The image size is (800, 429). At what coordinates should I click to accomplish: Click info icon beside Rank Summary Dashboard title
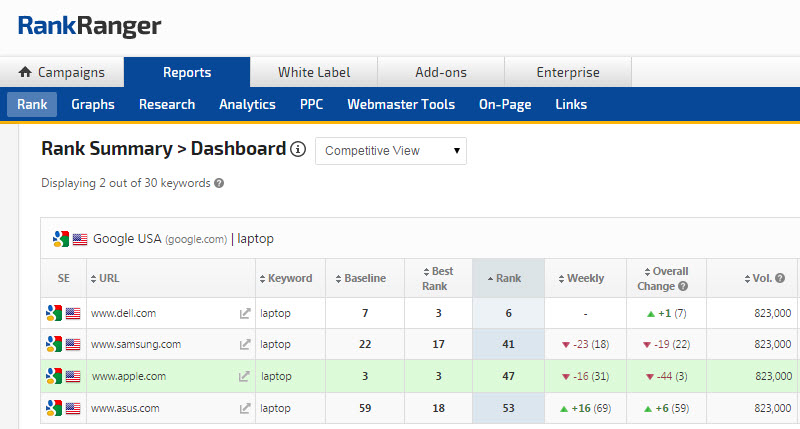[297, 150]
